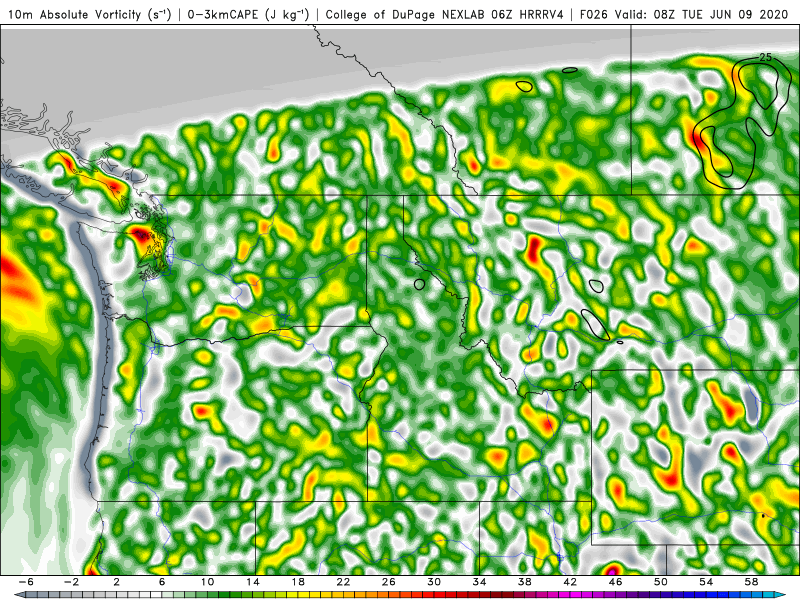The image size is (800, 600).
Task: Click the '06Z HRRRV4' model run text
Action: pos(528,14)
